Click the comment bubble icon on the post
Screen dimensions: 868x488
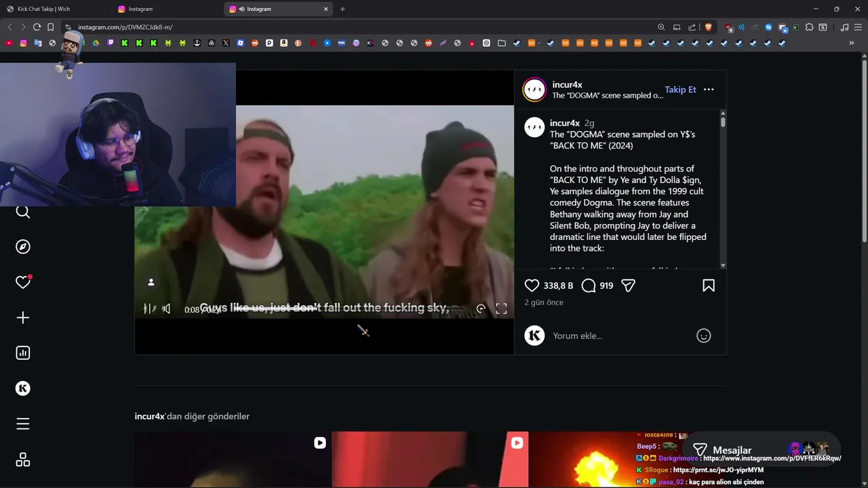pos(589,286)
